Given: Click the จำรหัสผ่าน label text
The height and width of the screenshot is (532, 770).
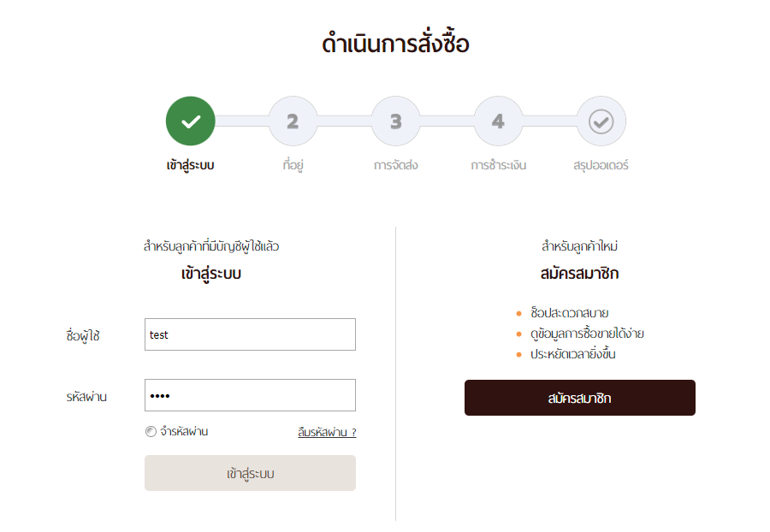Looking at the screenshot, I should (184, 431).
